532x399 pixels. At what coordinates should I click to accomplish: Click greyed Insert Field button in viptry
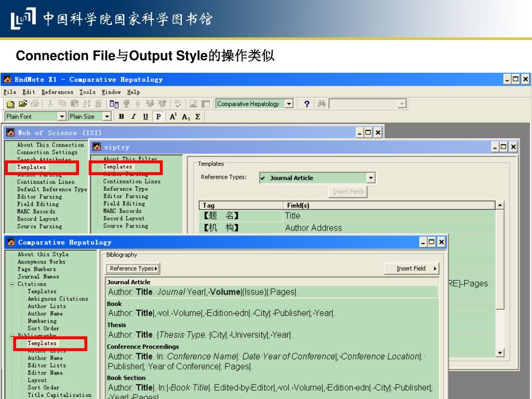pos(348,192)
